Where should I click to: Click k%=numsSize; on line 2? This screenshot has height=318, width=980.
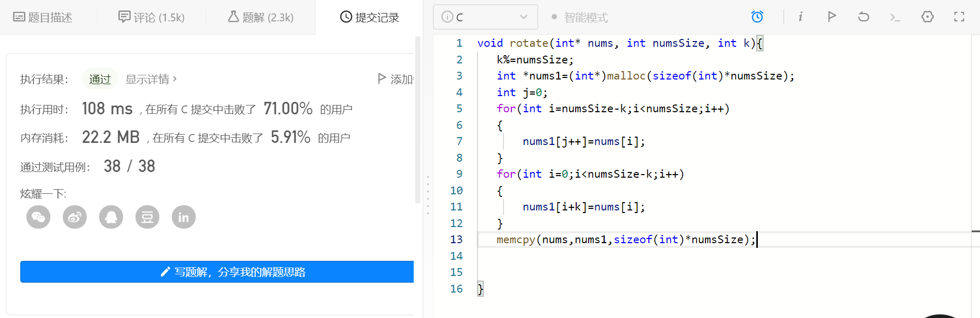coord(535,60)
